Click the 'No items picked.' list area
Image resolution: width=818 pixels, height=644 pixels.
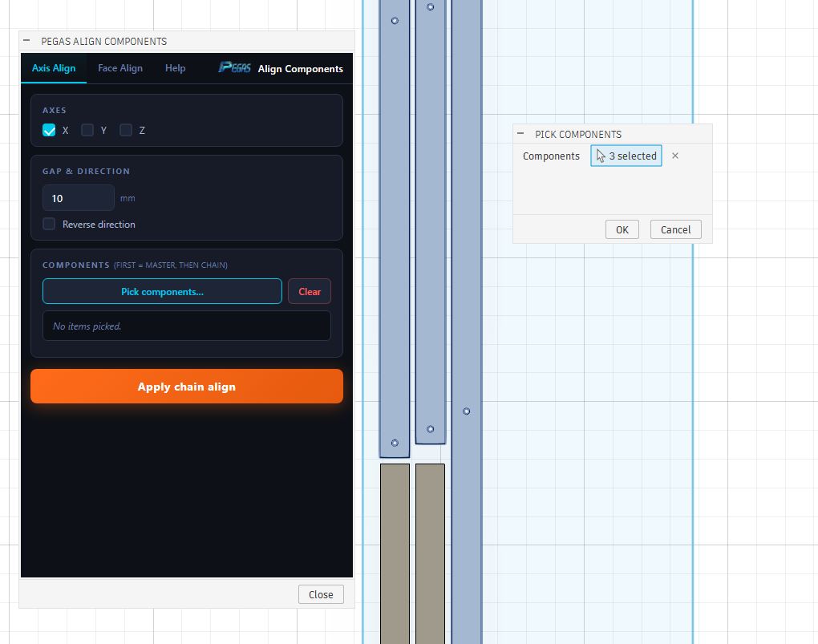pos(187,326)
